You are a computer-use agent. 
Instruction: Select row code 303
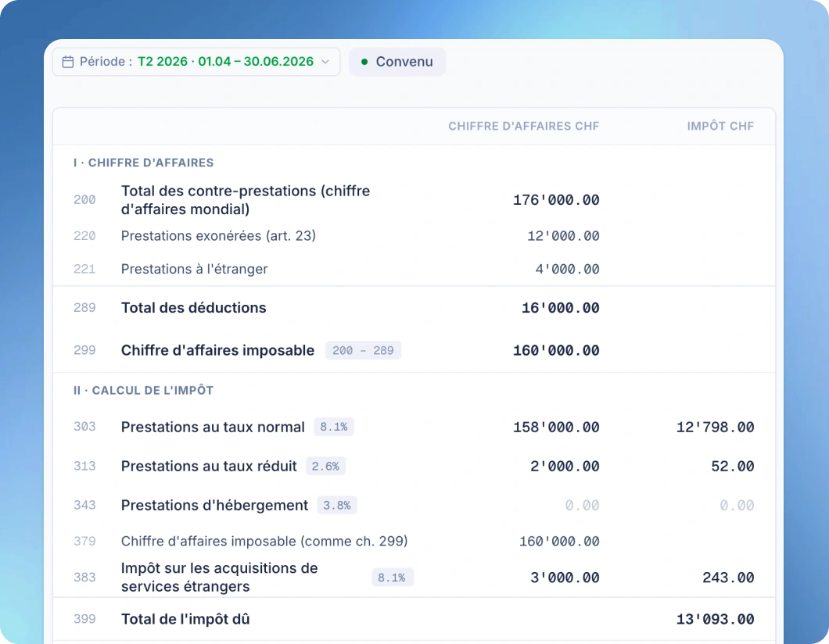point(84,427)
